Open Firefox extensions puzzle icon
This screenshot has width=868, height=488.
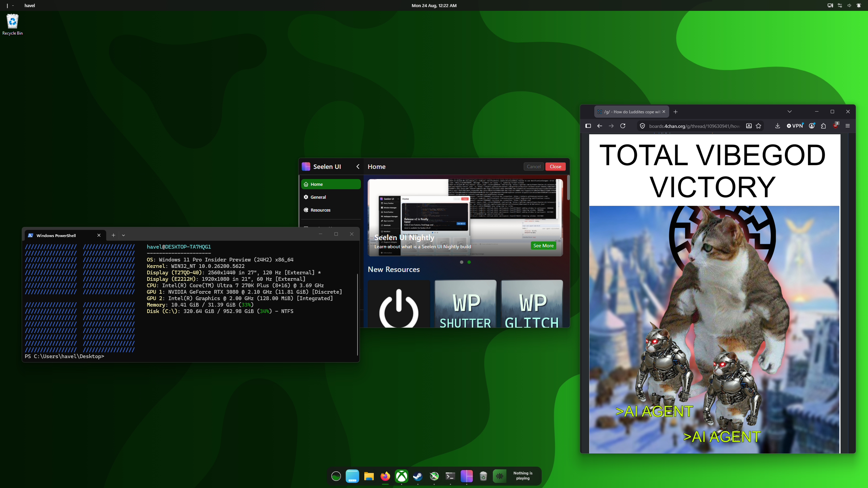(x=823, y=126)
